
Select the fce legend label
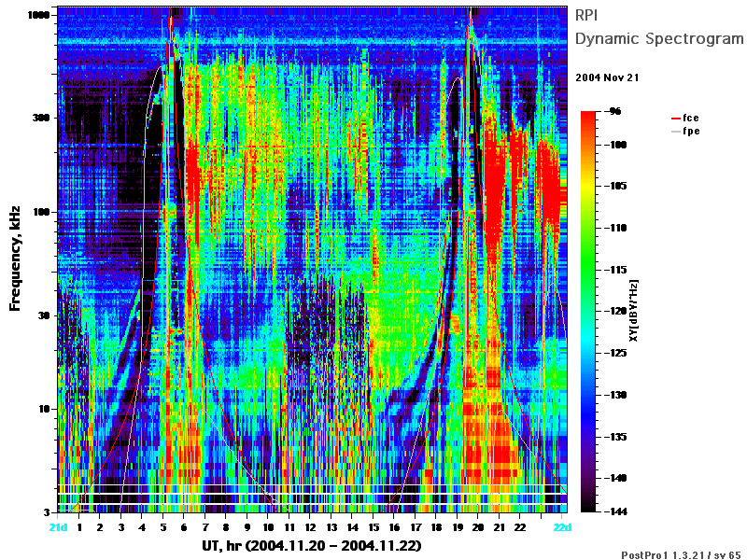coord(691,118)
